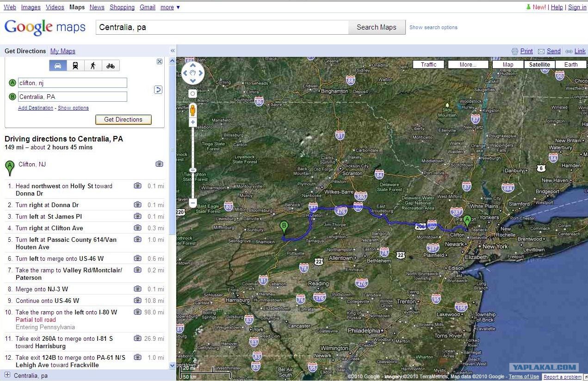
Task: Select bicycling directions icon
Action: pos(111,66)
